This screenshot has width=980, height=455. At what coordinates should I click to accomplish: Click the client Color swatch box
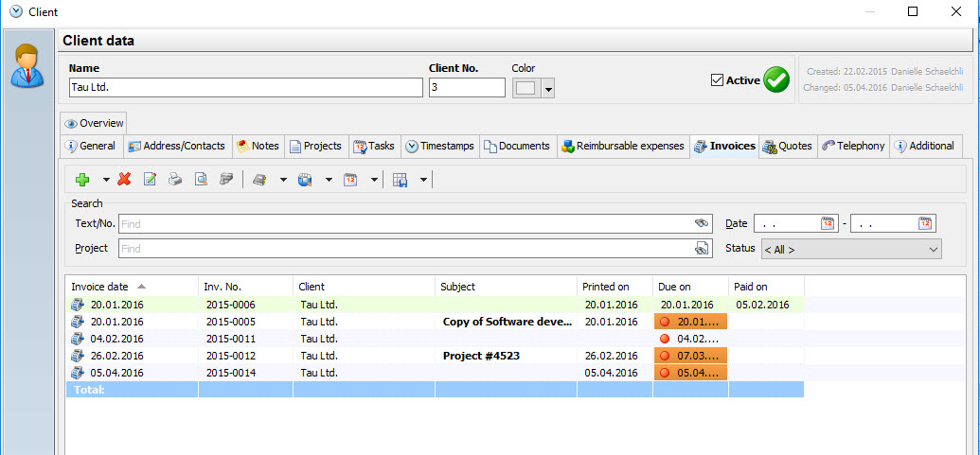coord(526,88)
